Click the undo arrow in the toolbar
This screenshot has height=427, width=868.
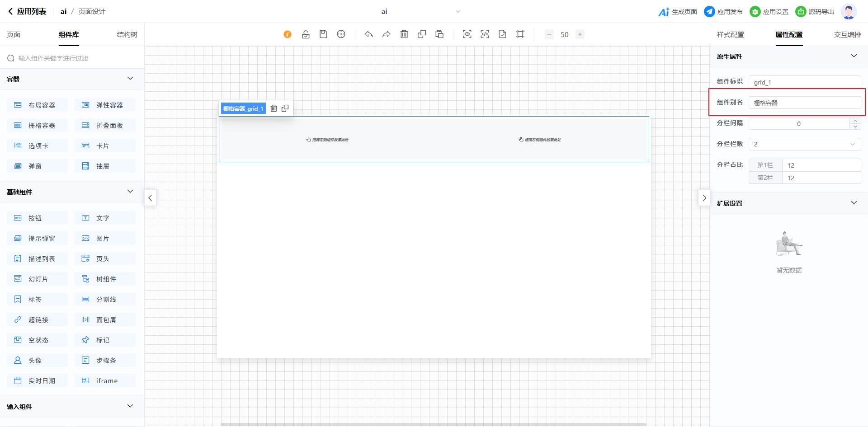pos(369,34)
